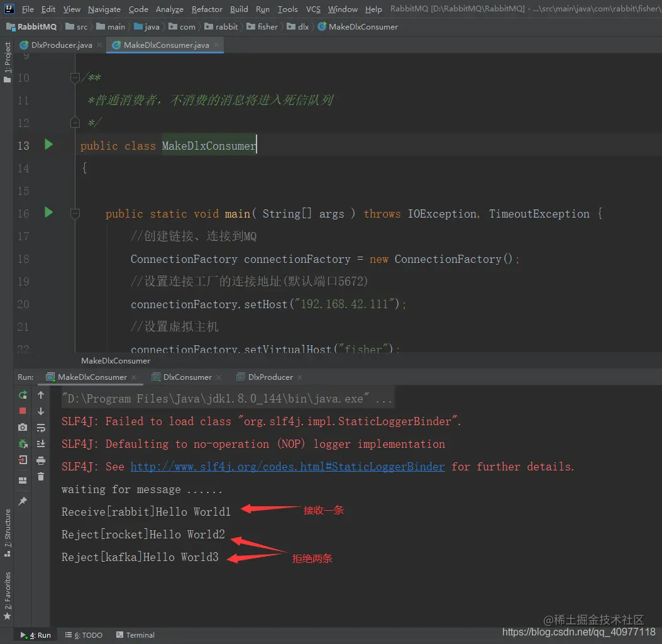Collapse the Javadoc comment at line 10
This screenshot has height=644, width=662.
75,78
